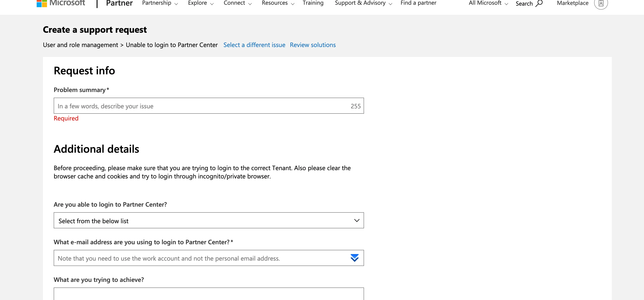Click the 'Additional details' heading

pos(96,149)
